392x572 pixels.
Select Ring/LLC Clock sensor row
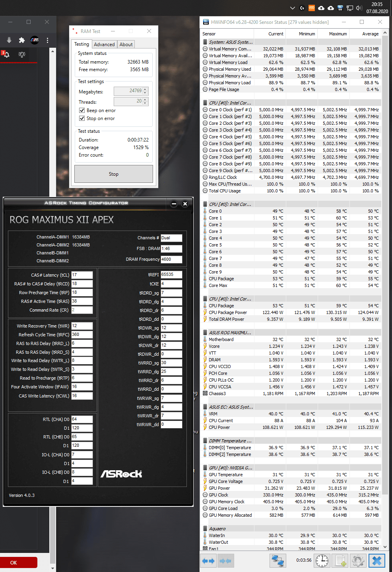click(x=291, y=177)
